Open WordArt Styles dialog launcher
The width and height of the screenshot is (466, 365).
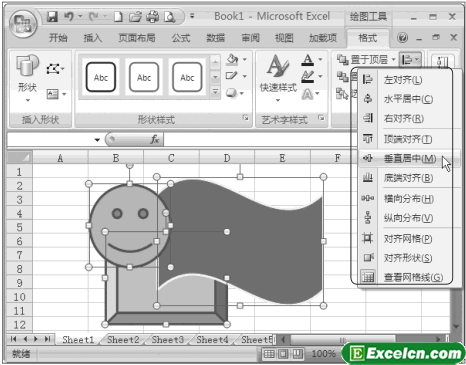tap(321, 118)
